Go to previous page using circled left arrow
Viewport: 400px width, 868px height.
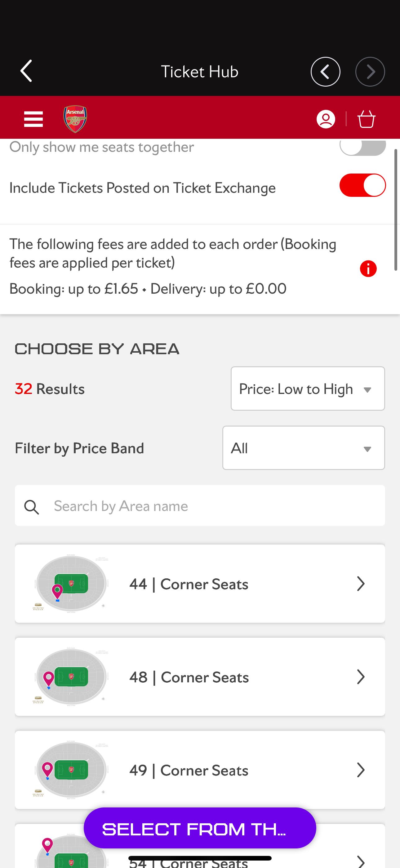325,72
